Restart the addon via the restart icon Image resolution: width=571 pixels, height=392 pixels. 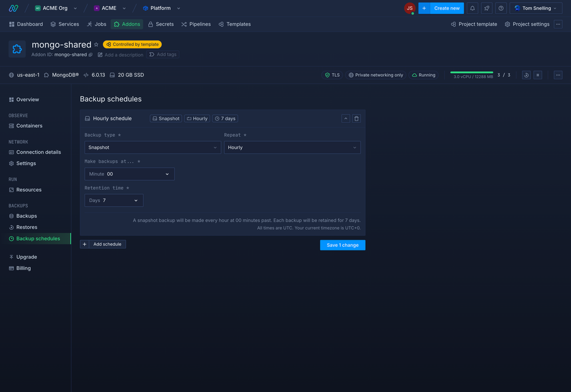coord(526,75)
